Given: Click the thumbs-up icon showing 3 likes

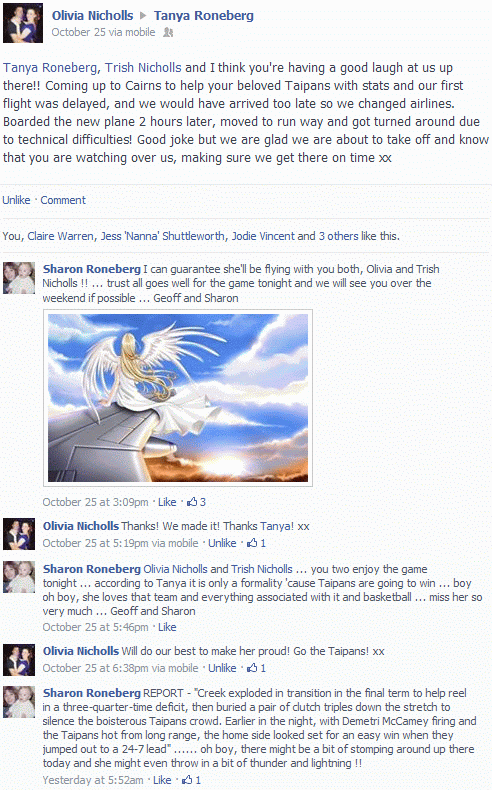Looking at the screenshot, I should point(192,502).
